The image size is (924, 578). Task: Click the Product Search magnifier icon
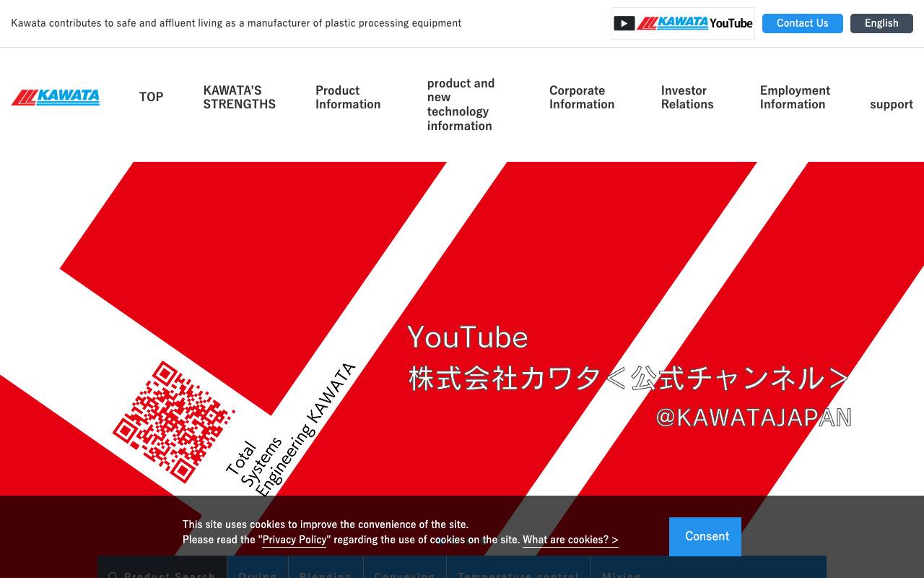tap(113, 574)
